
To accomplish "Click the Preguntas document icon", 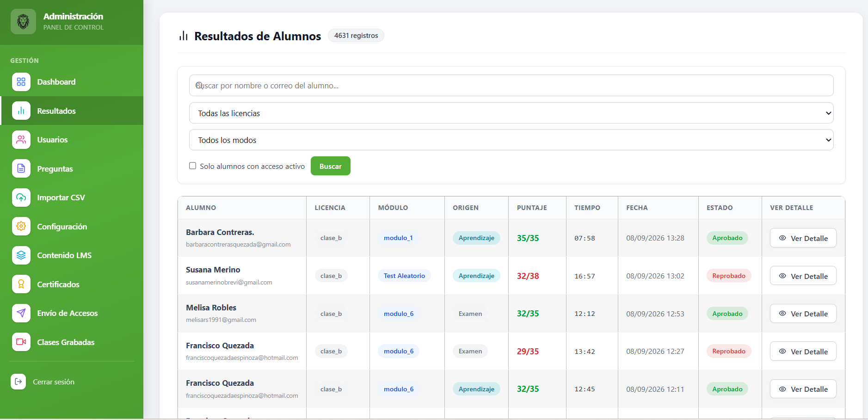I will (21, 169).
